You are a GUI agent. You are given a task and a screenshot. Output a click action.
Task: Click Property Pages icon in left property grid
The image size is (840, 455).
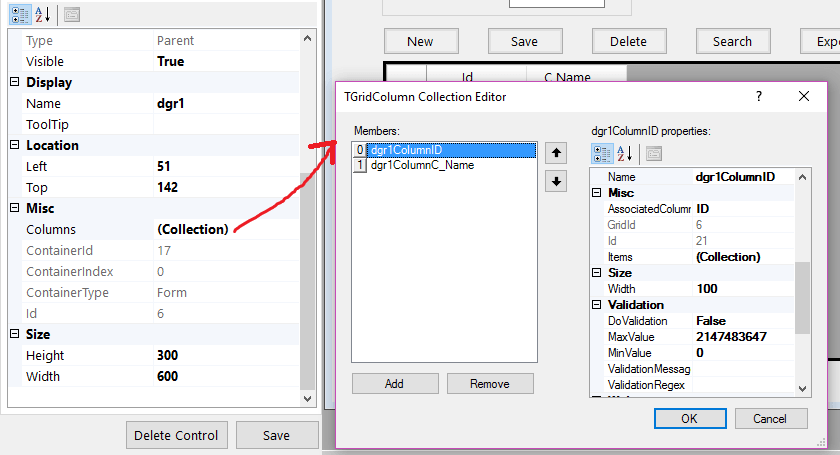tap(72, 13)
